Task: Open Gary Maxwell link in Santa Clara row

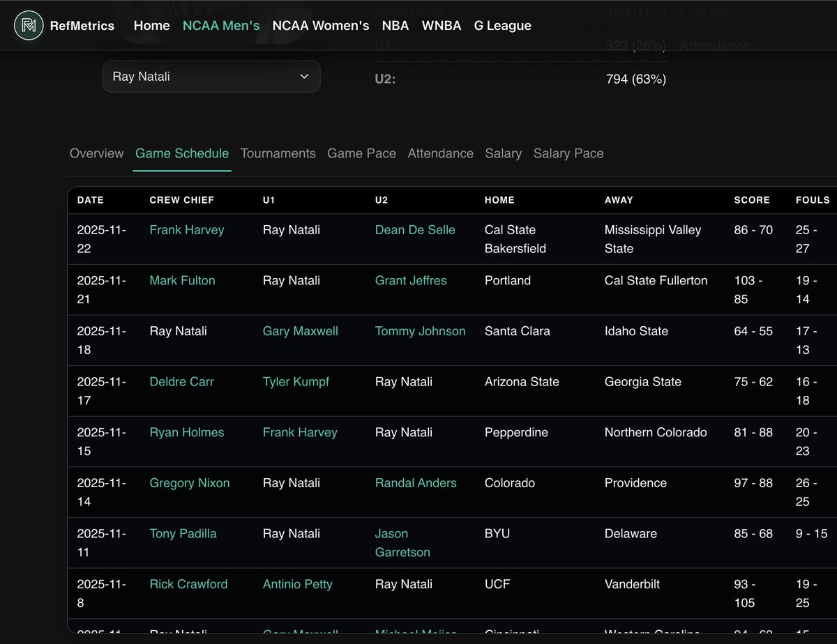Action: (x=301, y=331)
